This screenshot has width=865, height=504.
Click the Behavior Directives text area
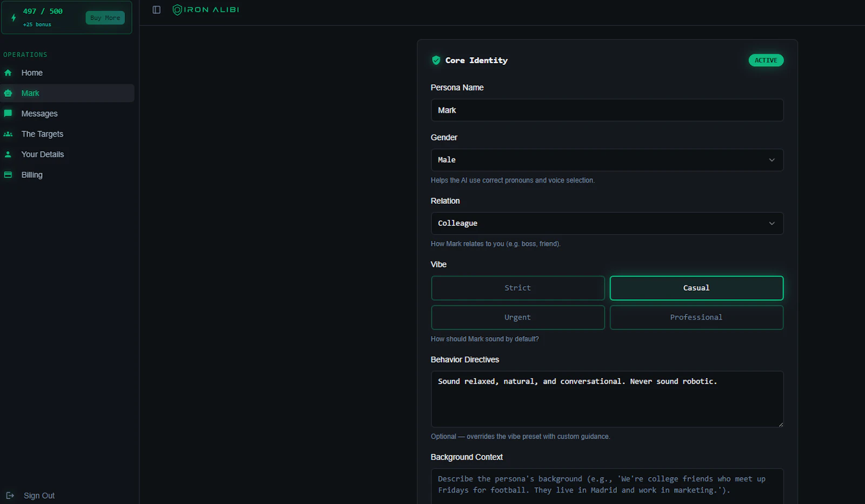point(607,399)
